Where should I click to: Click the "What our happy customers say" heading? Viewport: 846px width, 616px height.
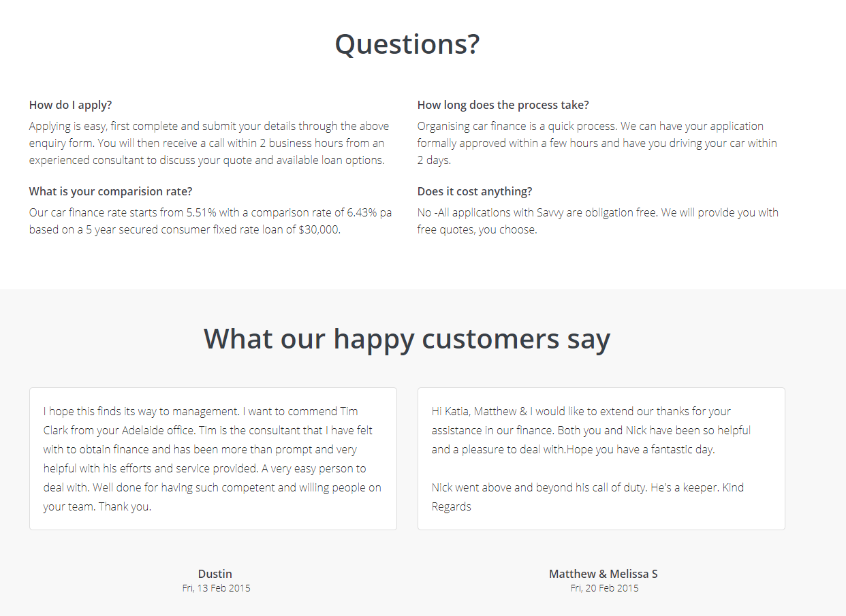pos(407,339)
